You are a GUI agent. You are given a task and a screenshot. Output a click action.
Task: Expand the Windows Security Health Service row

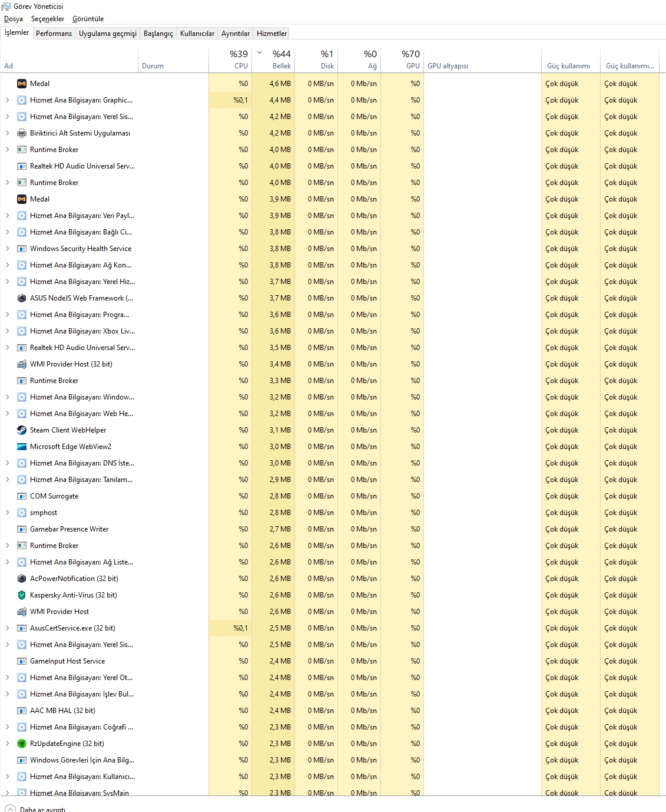7,249
